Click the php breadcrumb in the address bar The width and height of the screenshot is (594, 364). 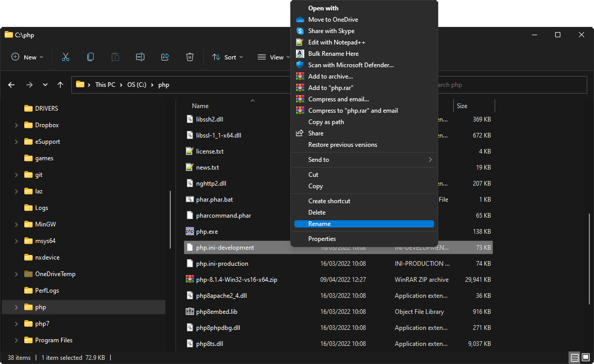(x=164, y=85)
